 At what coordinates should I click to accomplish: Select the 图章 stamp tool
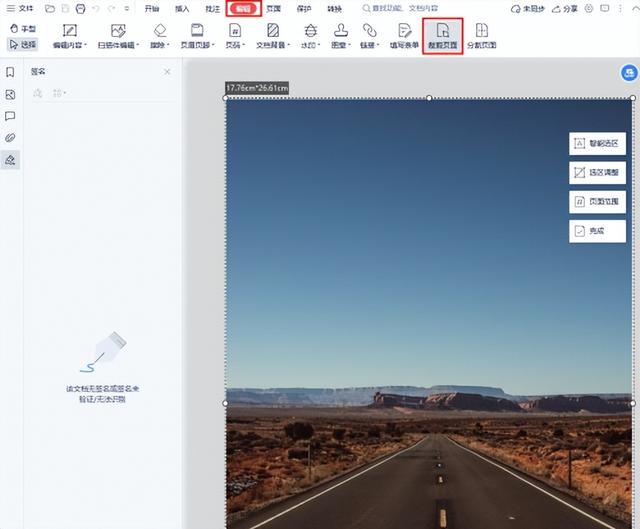(341, 36)
